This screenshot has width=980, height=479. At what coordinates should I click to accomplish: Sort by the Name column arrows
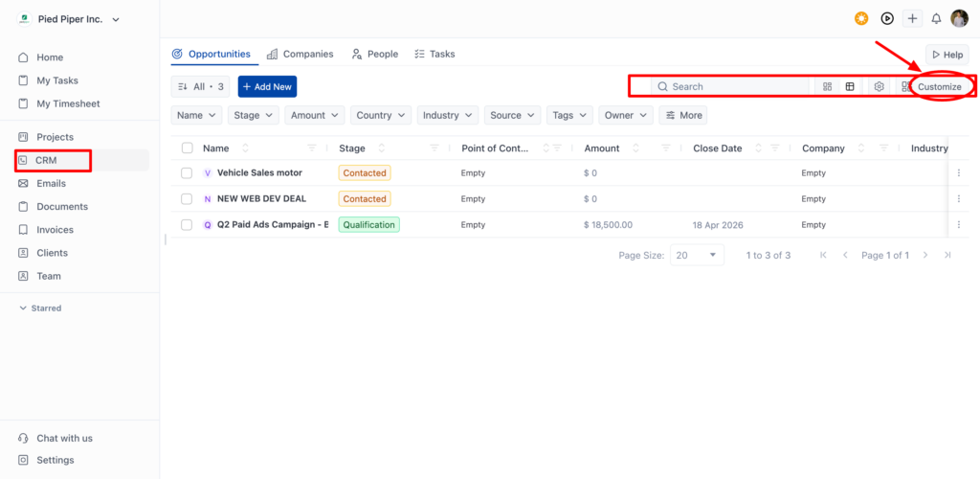[245, 148]
